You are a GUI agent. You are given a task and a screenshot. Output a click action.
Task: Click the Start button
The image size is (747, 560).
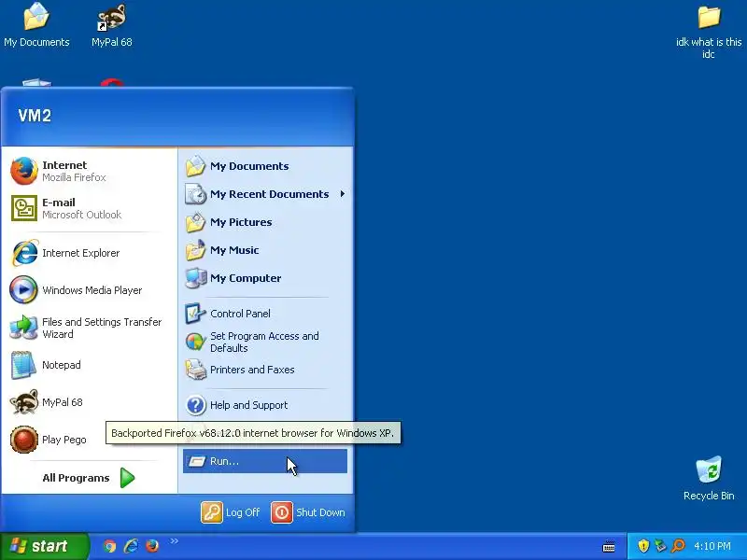tap(44, 546)
